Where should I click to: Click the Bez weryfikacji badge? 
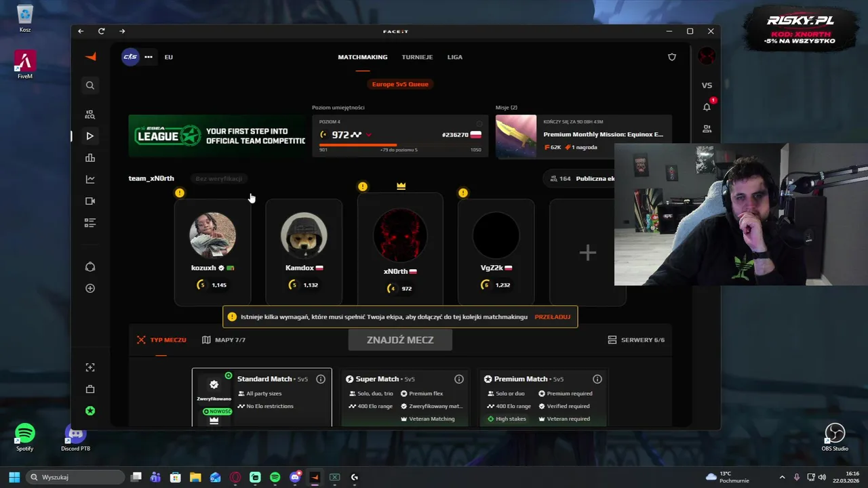[x=218, y=179]
